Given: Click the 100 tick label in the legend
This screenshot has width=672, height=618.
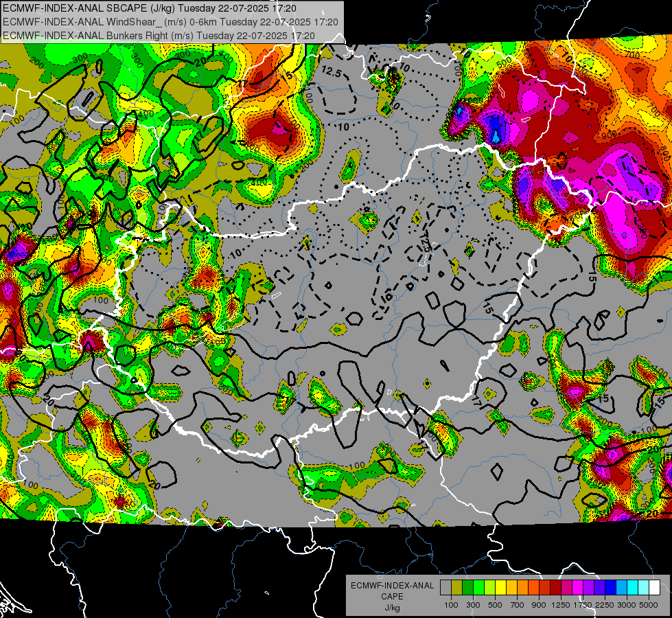Looking at the screenshot, I should [451, 605].
